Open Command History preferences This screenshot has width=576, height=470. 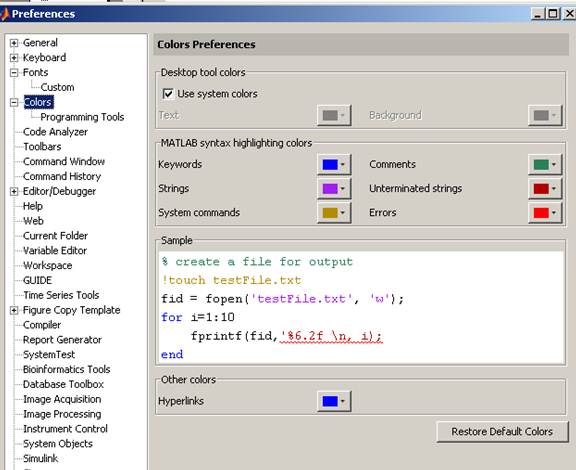62,176
